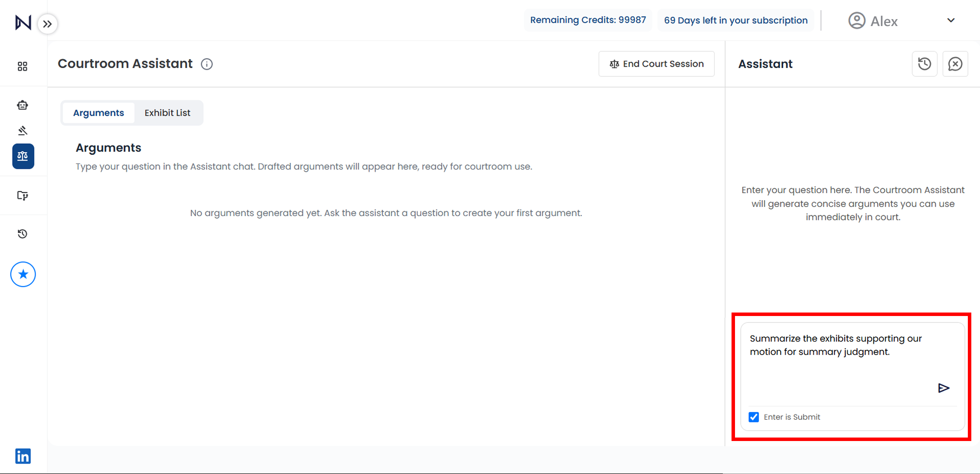This screenshot has height=474, width=980.
Task: Uncheck the Enter is Submit checkbox
Action: 754,417
